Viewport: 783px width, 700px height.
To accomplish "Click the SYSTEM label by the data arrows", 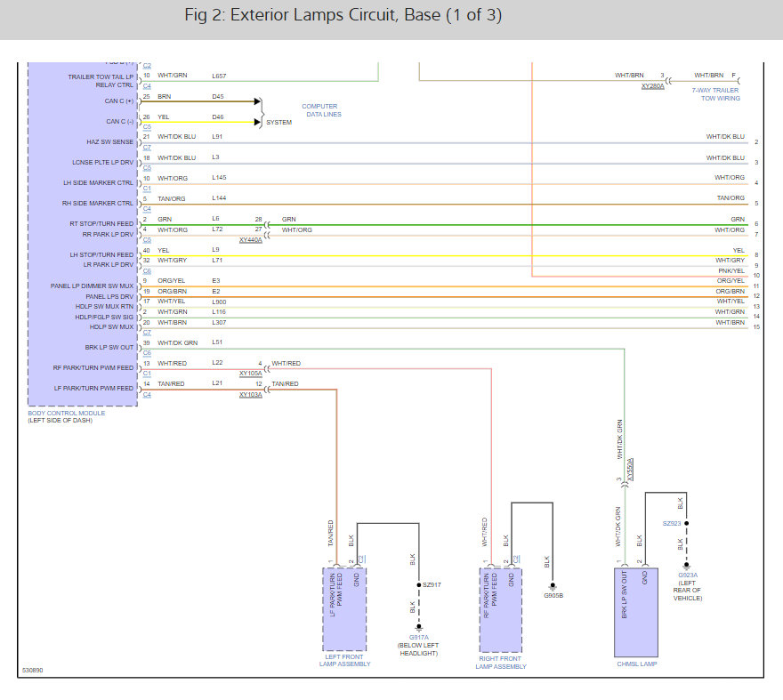I will pyautogui.click(x=278, y=123).
